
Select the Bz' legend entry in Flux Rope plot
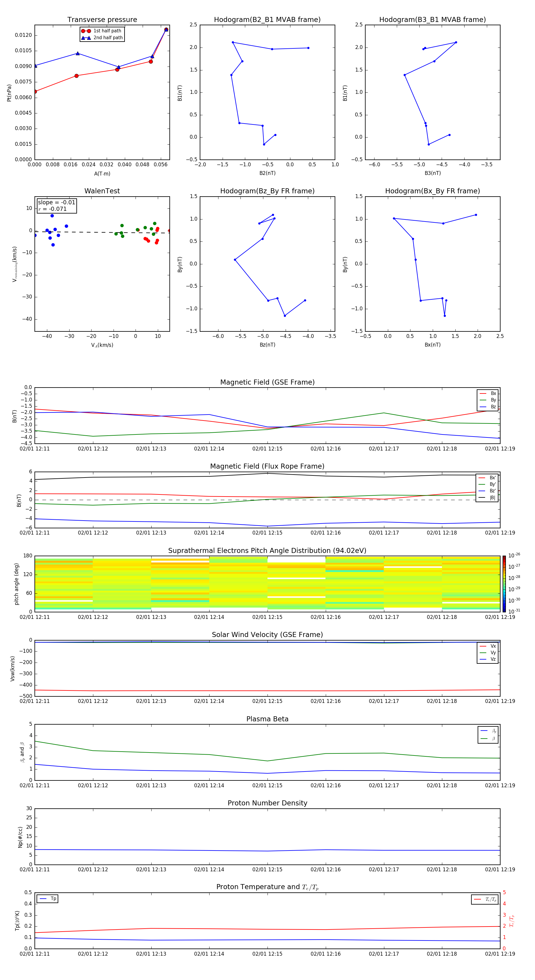pyautogui.click(x=487, y=491)
